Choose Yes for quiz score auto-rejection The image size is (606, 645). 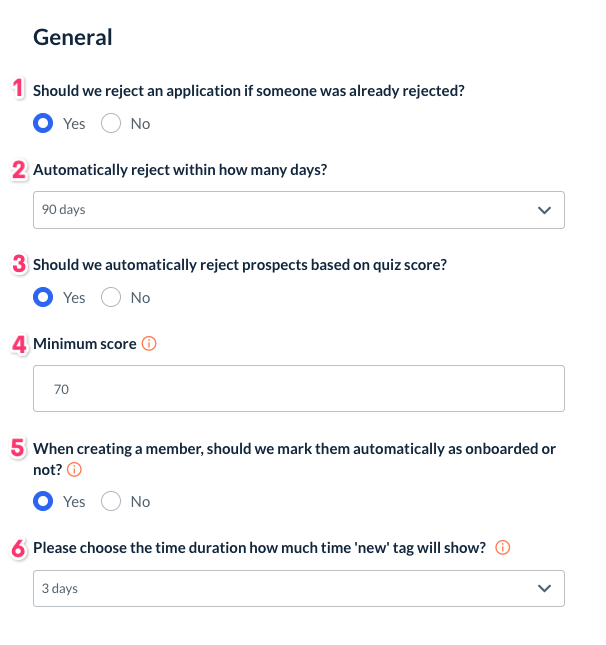pyautogui.click(x=43, y=297)
